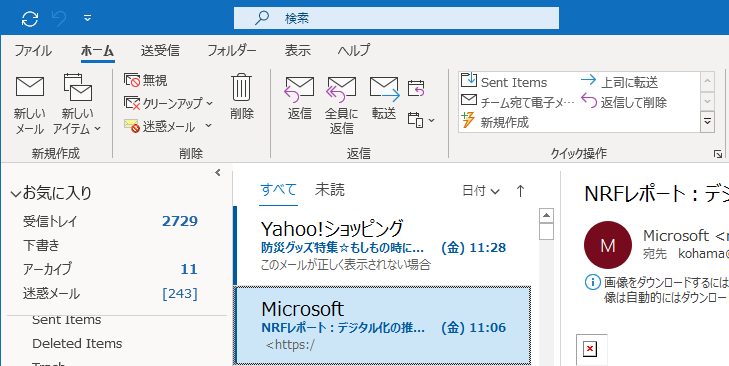Viewport: 729px width, 366px height.
Task: Click the quick steps gallery down arrow
Action: point(707,101)
